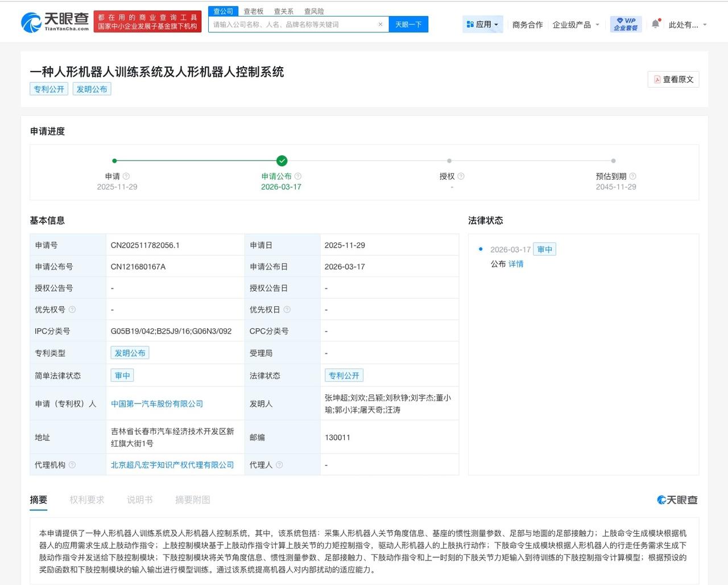Open the notification bell
Image resolution: width=728 pixels, height=585 pixels.
point(656,24)
